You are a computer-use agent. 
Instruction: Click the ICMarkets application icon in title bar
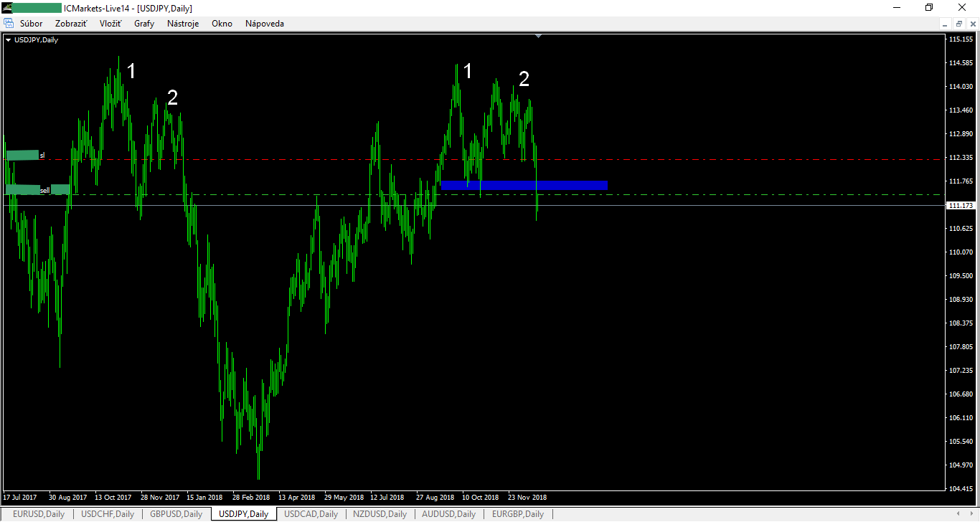(x=7, y=8)
